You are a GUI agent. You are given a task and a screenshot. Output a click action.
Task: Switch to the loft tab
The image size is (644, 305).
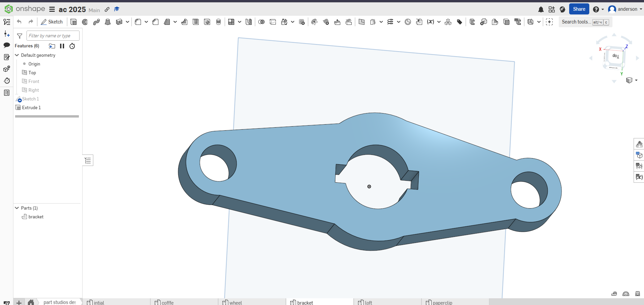368,302
